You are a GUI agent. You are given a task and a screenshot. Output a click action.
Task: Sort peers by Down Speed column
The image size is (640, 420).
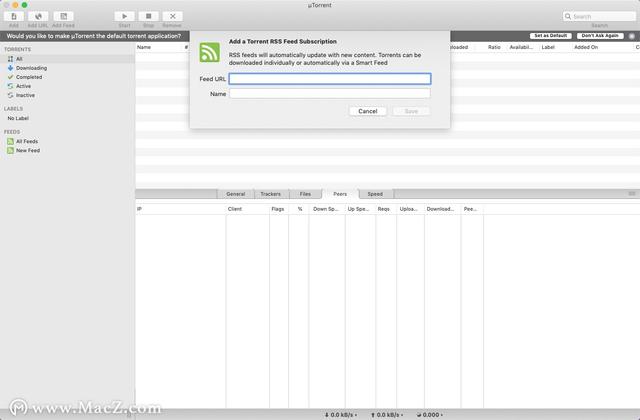[x=327, y=209]
